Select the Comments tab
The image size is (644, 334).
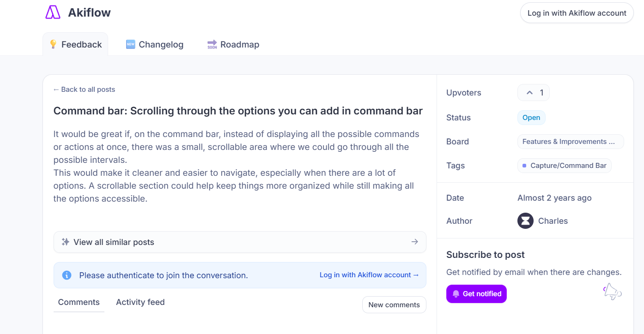tap(79, 302)
